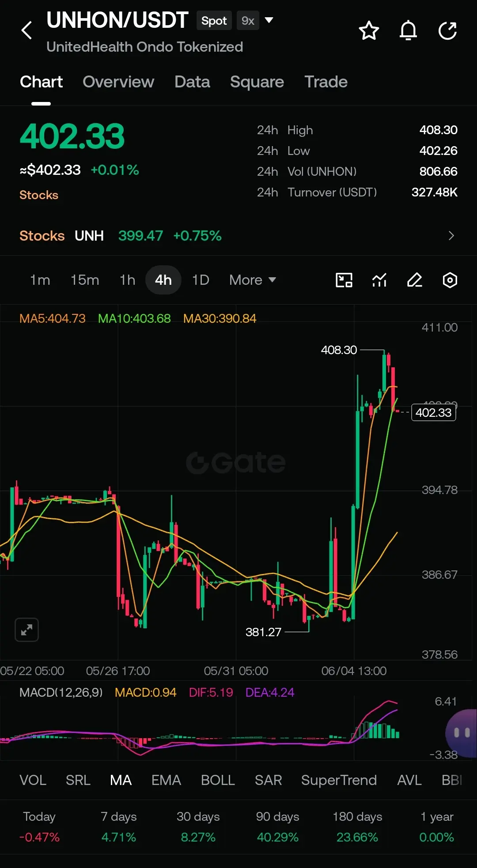
Task: Open the Trade tab
Action: (x=326, y=82)
